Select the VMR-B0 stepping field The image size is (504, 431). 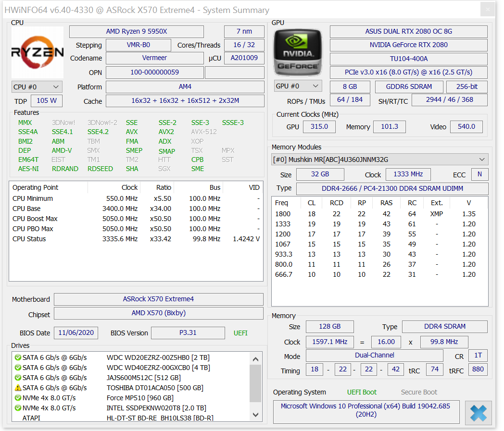[138, 45]
